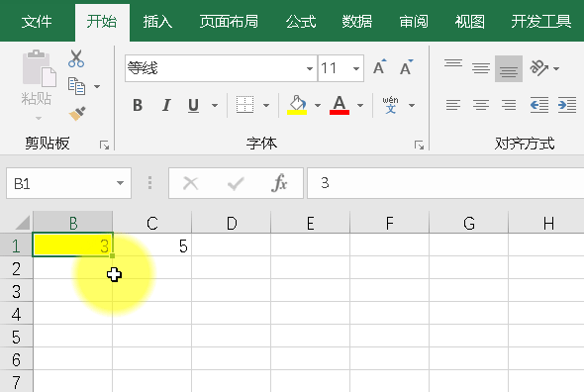Open the 剪贴板 dialog launcher
584x392 pixels.
[104, 145]
